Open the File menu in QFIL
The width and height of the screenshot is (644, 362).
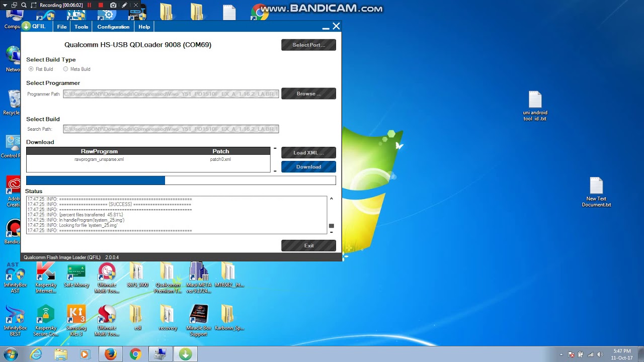[x=62, y=27]
